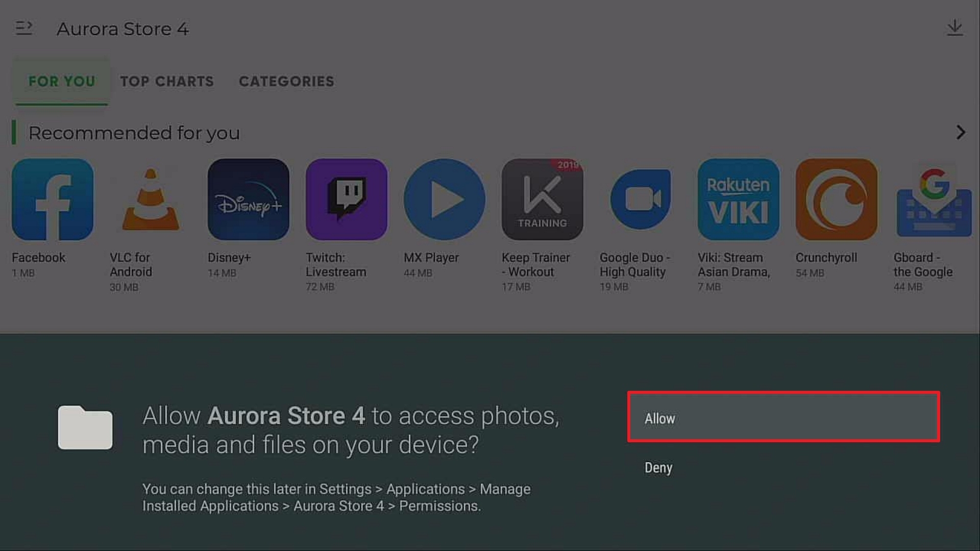
Task: Click the VLC for Android label
Action: [131, 265]
